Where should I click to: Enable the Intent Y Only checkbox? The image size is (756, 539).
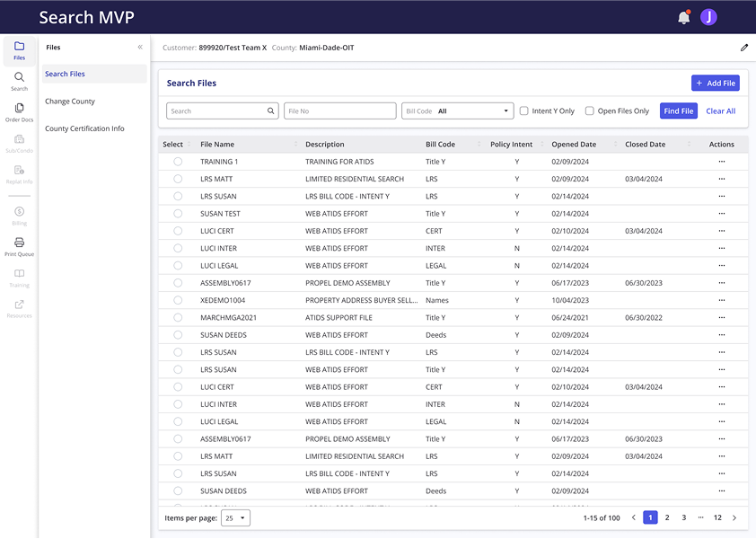click(x=524, y=111)
